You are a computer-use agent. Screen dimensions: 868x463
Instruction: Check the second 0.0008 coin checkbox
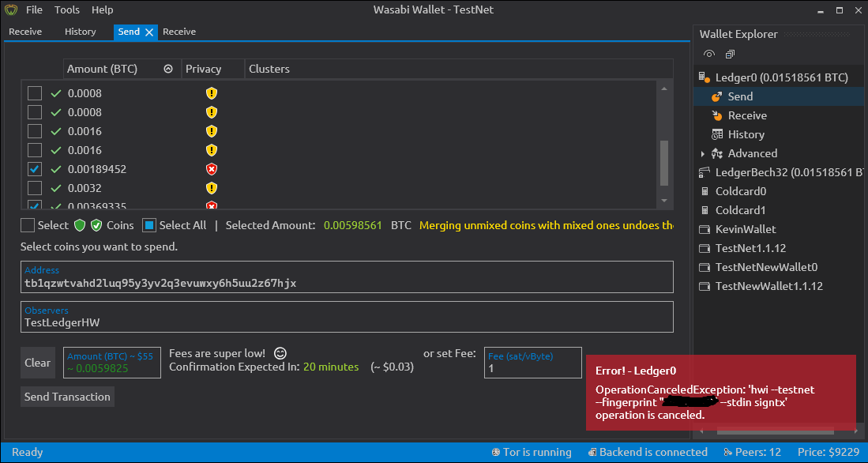point(35,112)
